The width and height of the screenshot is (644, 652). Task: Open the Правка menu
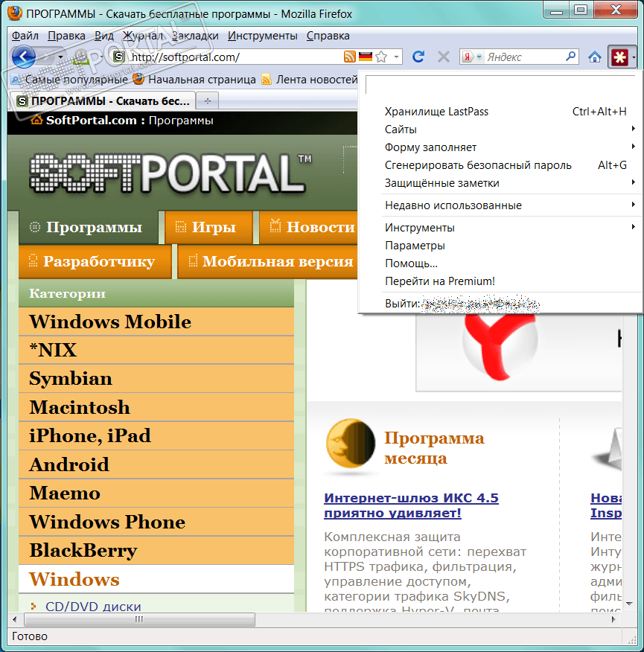[66, 36]
